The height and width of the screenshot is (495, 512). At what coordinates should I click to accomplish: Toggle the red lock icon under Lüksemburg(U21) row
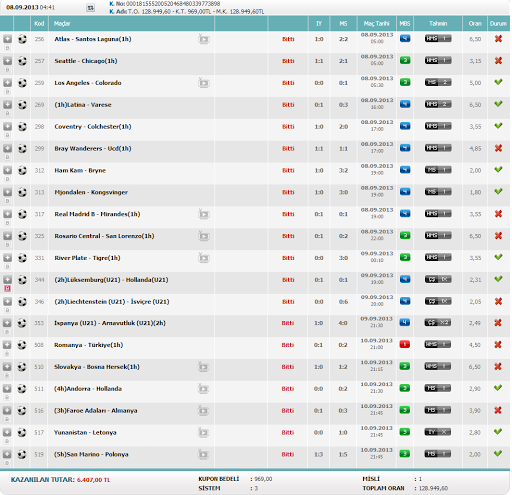click(7, 289)
